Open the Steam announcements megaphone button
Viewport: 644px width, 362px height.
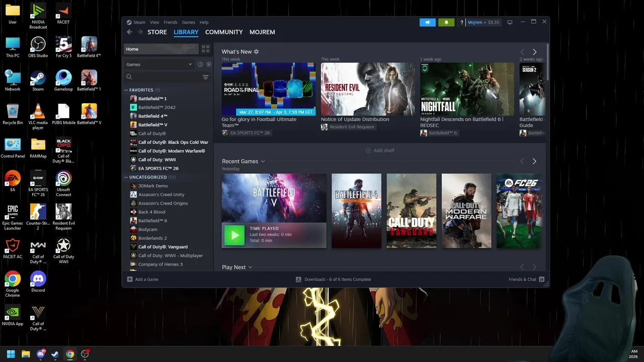428,22
